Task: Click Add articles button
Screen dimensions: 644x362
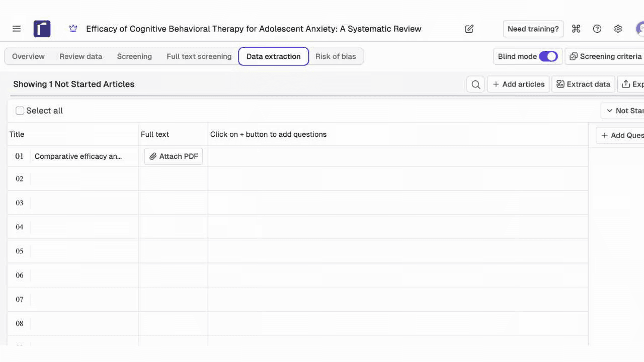Action: coord(518,84)
